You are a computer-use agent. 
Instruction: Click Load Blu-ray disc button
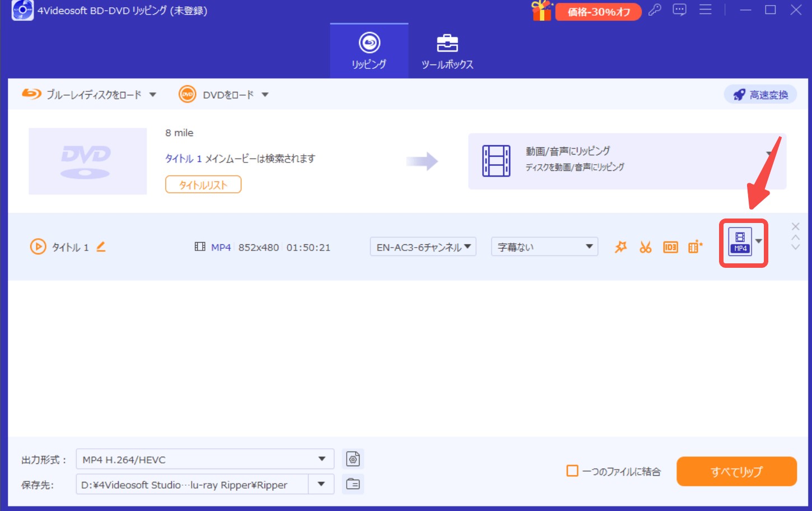(82, 95)
